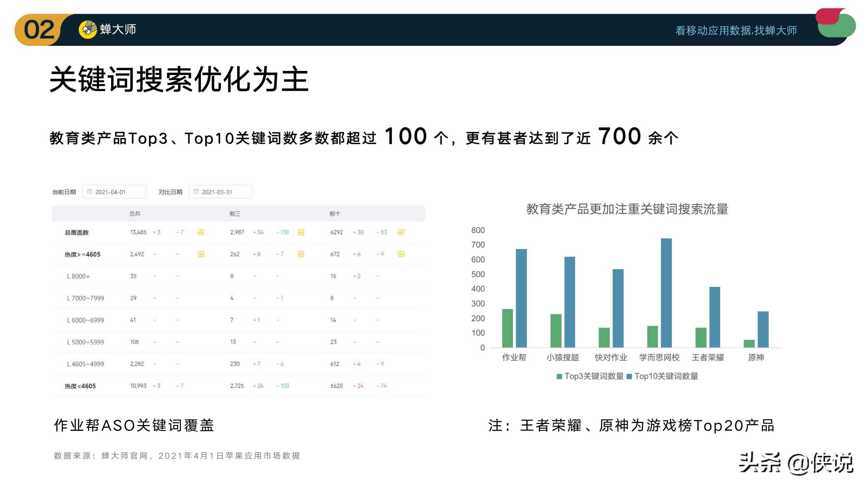This screenshot has width=868, height=488.
Task: Click total coverage value 13,485
Action: [x=138, y=232]
